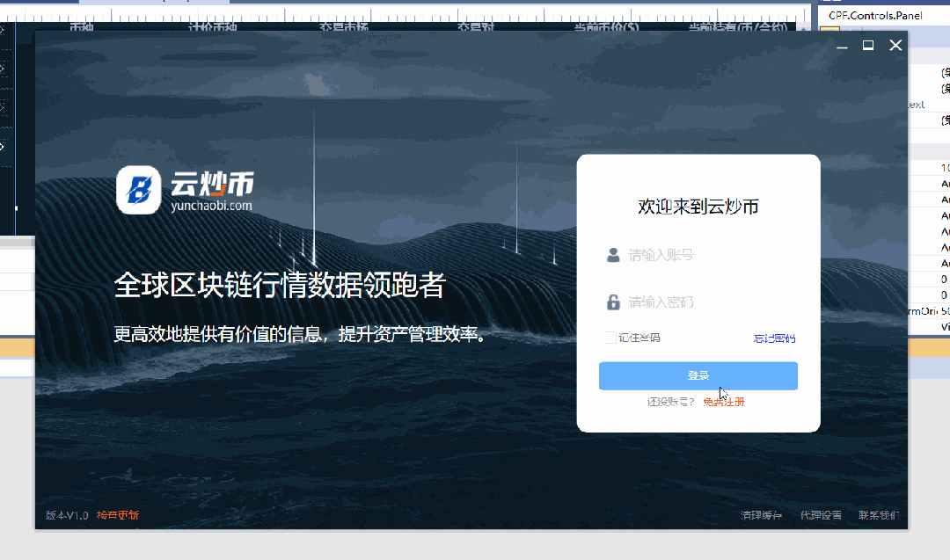Open the 联系我们 contact-us link

click(879, 515)
